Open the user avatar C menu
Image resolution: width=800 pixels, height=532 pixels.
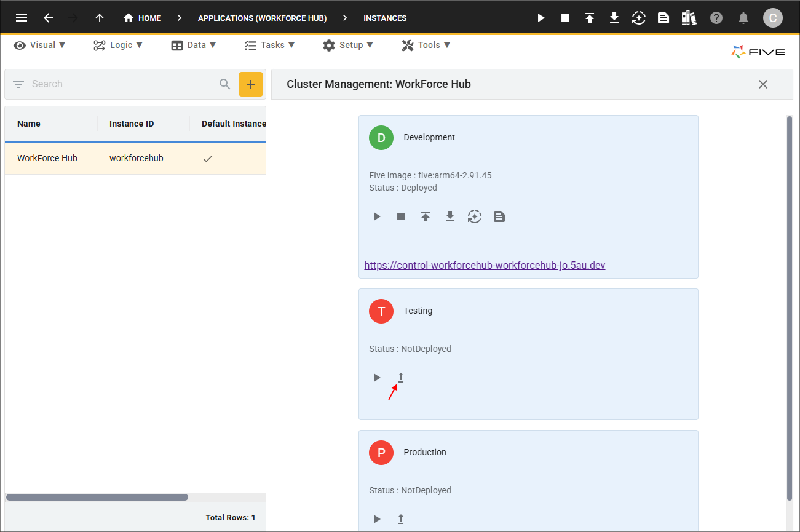[773, 18]
